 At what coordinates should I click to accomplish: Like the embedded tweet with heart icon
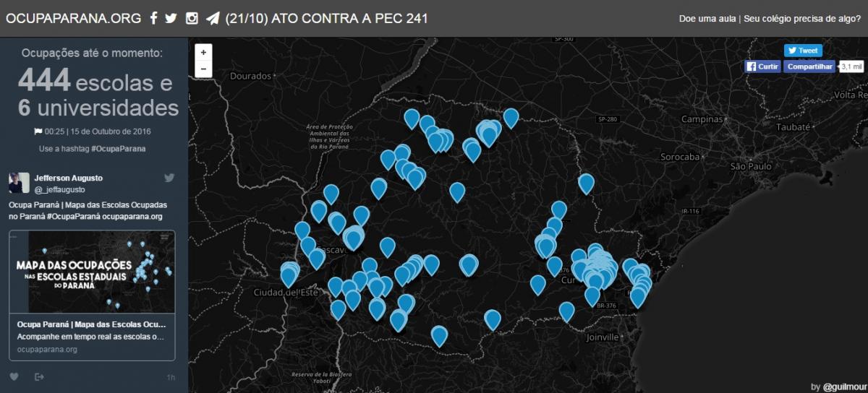[x=14, y=376]
